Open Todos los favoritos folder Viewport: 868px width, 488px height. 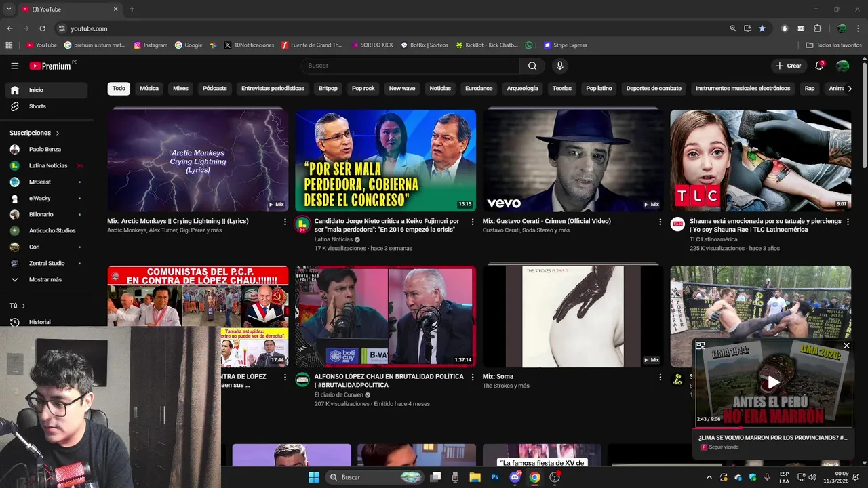pyautogui.click(x=833, y=45)
